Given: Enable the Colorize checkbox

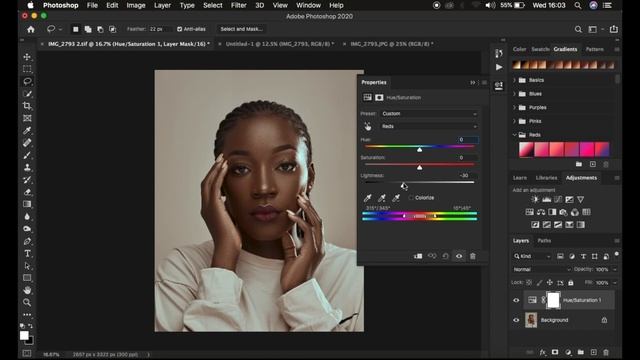Looking at the screenshot, I should click(411, 198).
